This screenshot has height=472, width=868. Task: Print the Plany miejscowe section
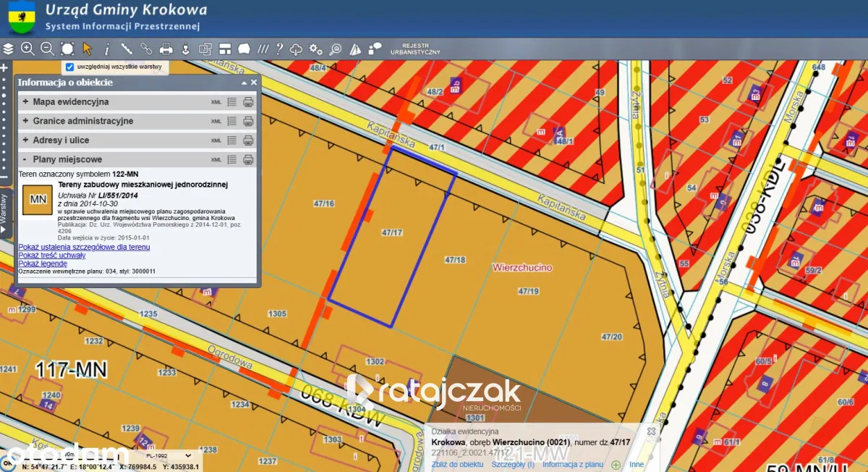(x=248, y=159)
